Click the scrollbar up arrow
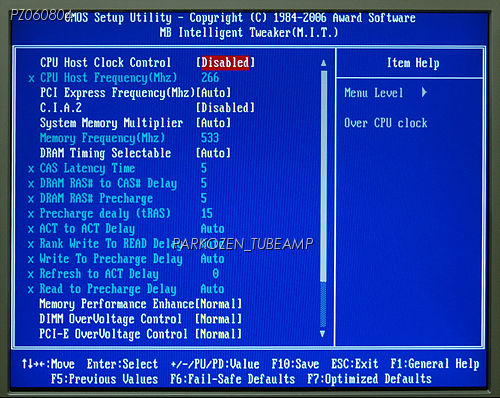500x398 pixels. pos(323,63)
